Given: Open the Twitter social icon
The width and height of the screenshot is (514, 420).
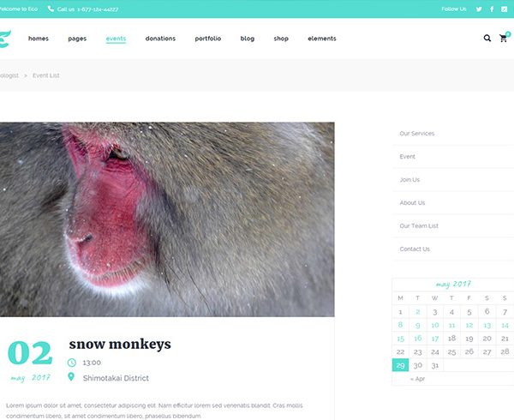Looking at the screenshot, I should (479, 9).
